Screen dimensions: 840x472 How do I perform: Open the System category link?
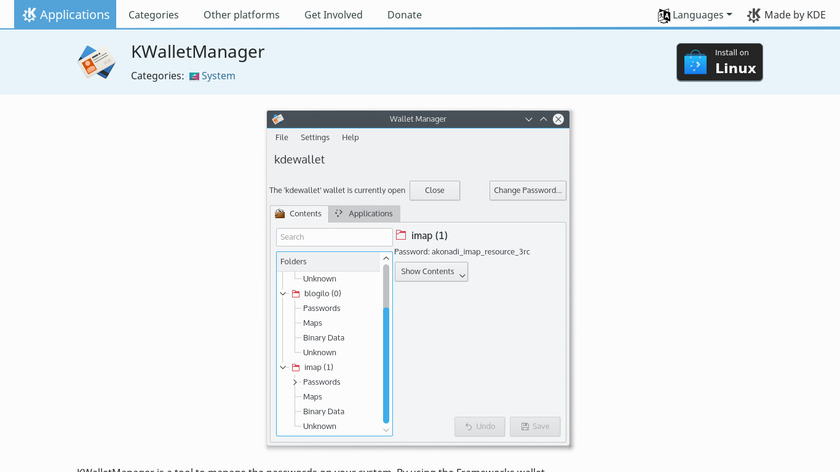pyautogui.click(x=218, y=76)
